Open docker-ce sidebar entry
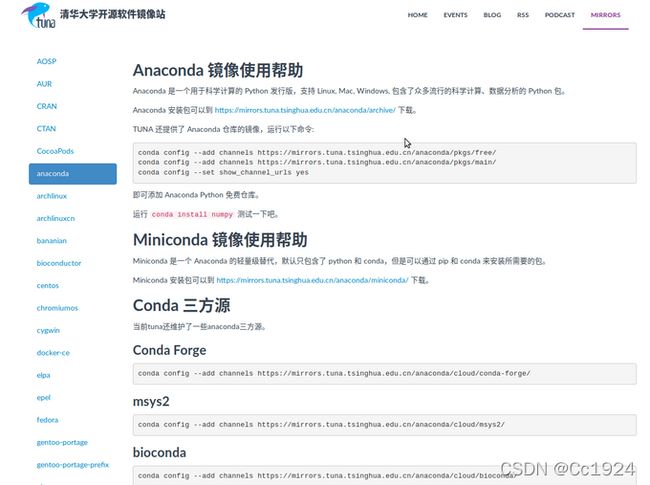The width and height of the screenshot is (650, 485). coord(53,353)
